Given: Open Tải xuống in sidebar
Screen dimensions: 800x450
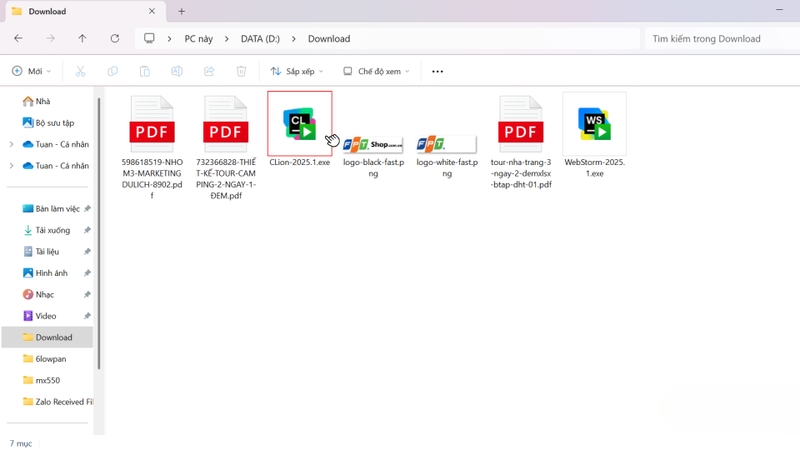Looking at the screenshot, I should pyautogui.click(x=47, y=230).
